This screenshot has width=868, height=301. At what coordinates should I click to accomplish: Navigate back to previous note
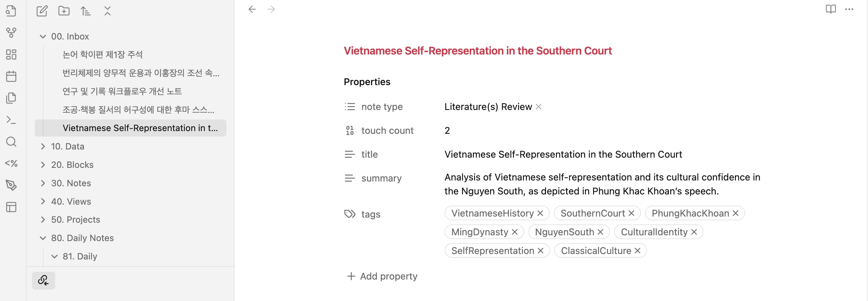pos(252,9)
